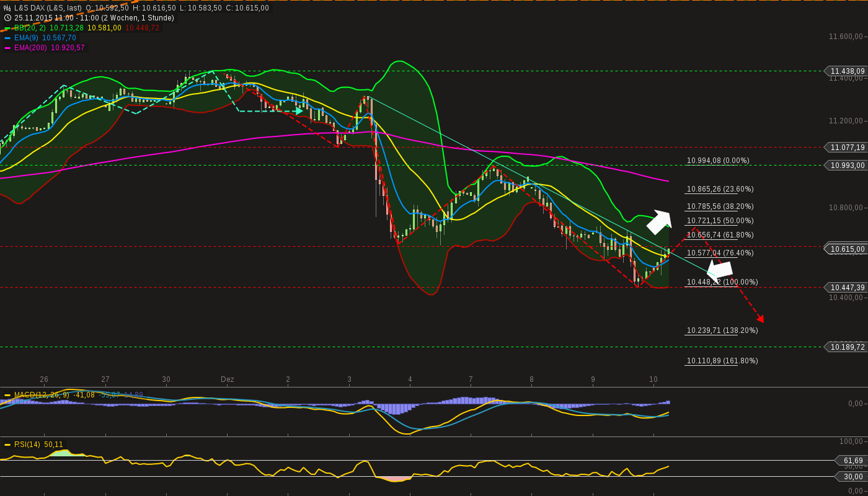Click the Fibonacci label 10.239,71 (138.20%)
Screen dimensions: 868x496
point(722,330)
